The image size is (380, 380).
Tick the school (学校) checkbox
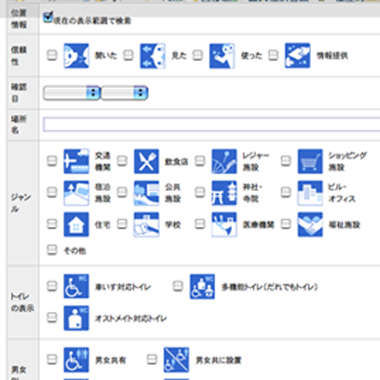click(122, 224)
